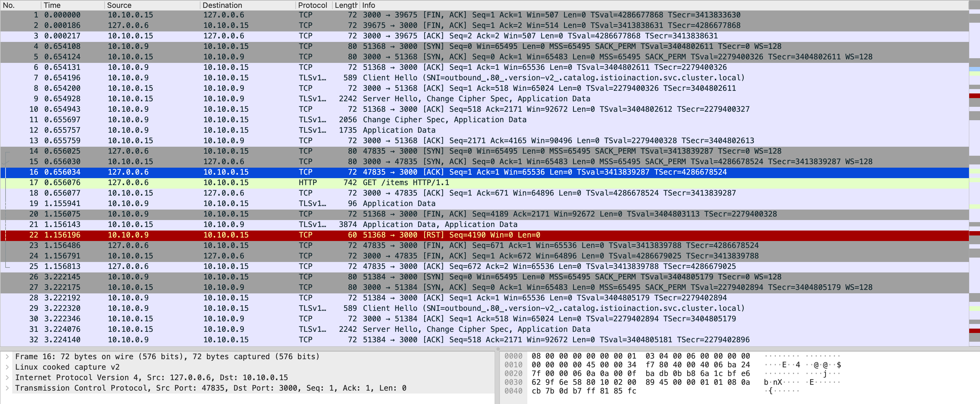
Task: Click the Protocol column header
Action: coord(312,5)
